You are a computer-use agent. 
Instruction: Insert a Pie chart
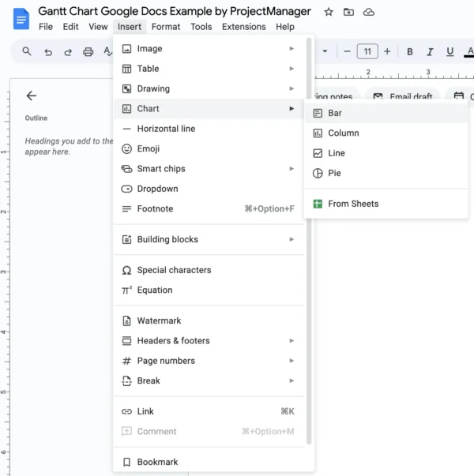click(386, 174)
